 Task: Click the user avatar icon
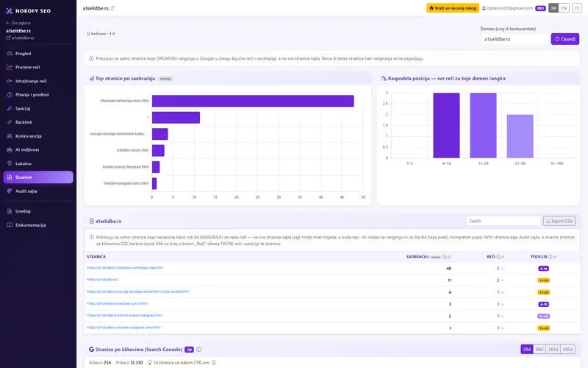point(484,8)
